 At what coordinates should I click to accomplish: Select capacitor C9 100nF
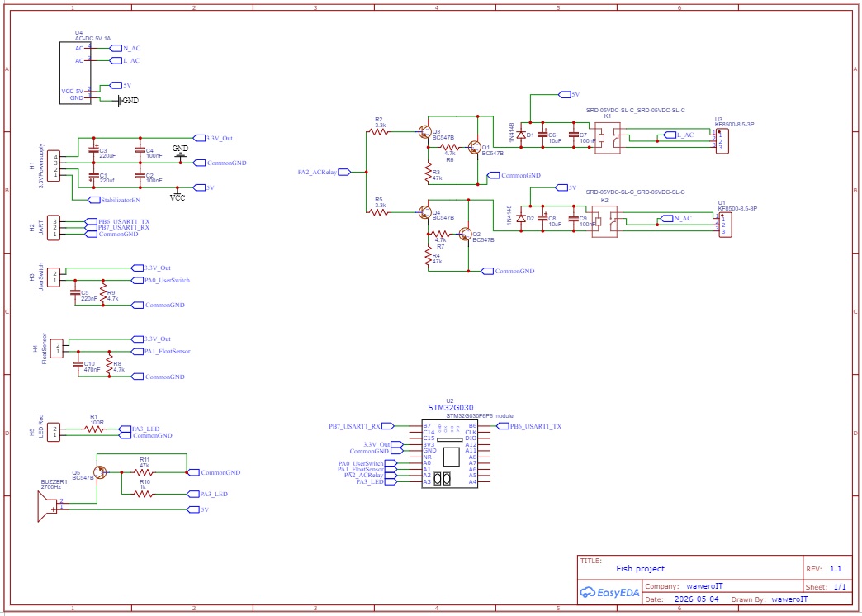[x=574, y=219]
